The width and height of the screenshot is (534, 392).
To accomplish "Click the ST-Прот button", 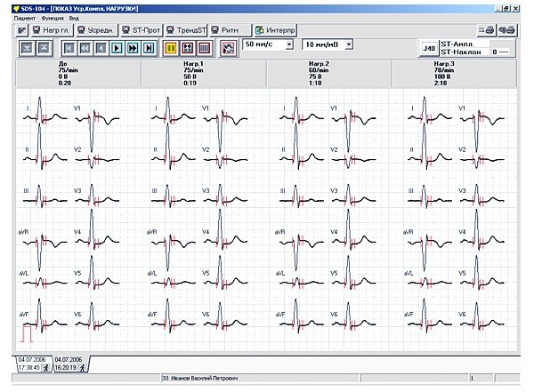I will [141, 30].
